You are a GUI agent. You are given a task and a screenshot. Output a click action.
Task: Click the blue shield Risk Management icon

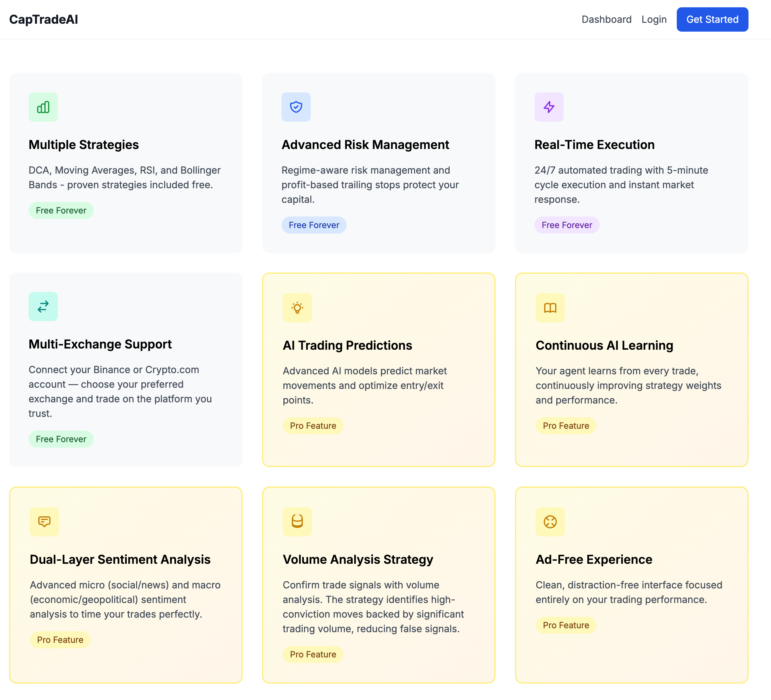[x=296, y=107]
